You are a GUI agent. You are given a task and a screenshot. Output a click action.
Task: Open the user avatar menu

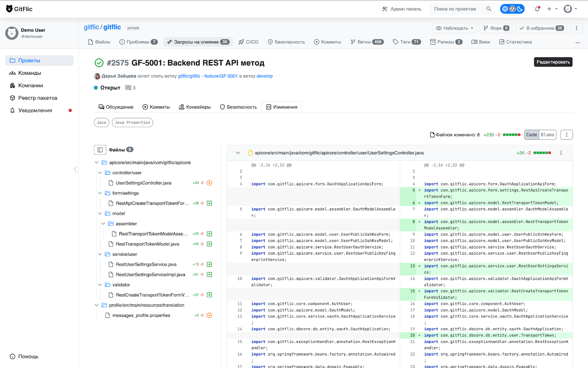coord(570,9)
